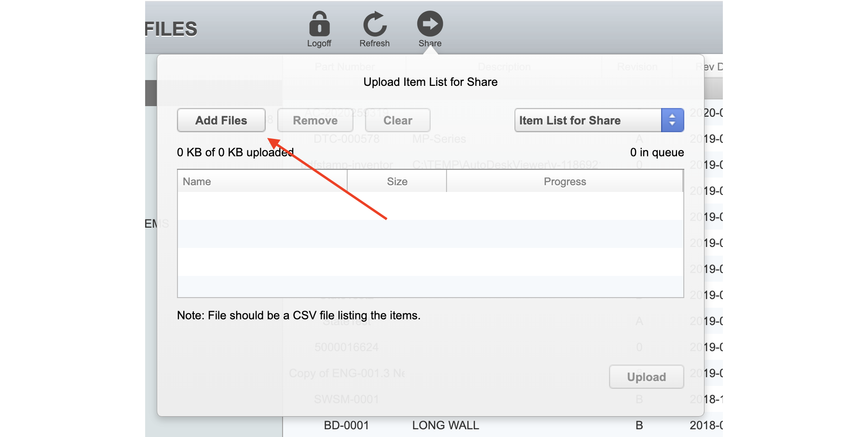This screenshot has width=868, height=437.
Task: Click the Name column header
Action: click(262, 181)
